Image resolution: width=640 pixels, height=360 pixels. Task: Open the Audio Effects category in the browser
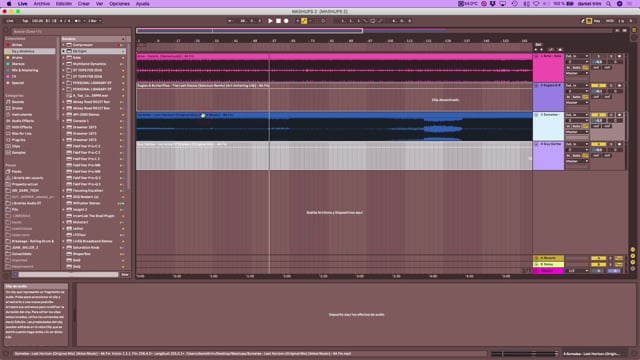pyautogui.click(x=22, y=121)
